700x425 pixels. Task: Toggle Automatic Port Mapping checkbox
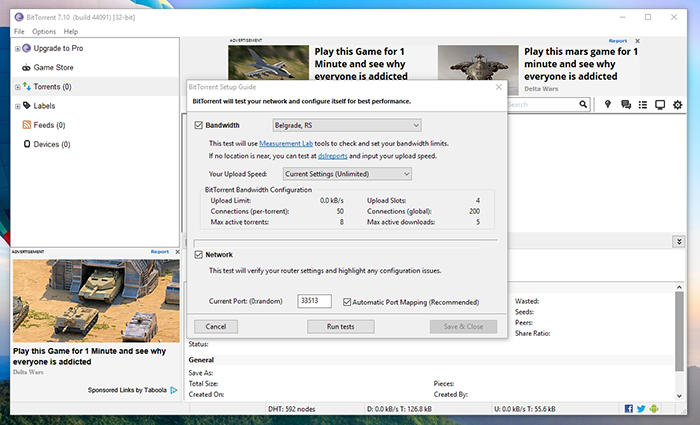347,302
